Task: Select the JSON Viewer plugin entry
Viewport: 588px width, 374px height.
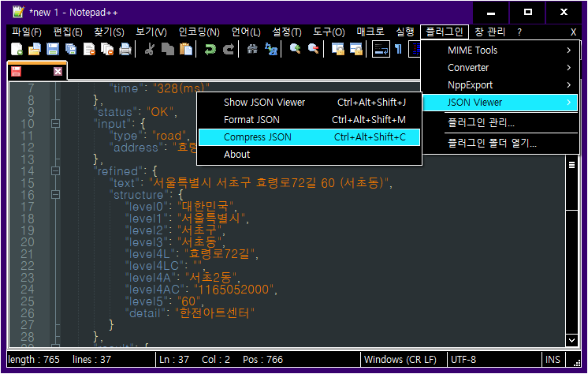Action: click(x=501, y=102)
